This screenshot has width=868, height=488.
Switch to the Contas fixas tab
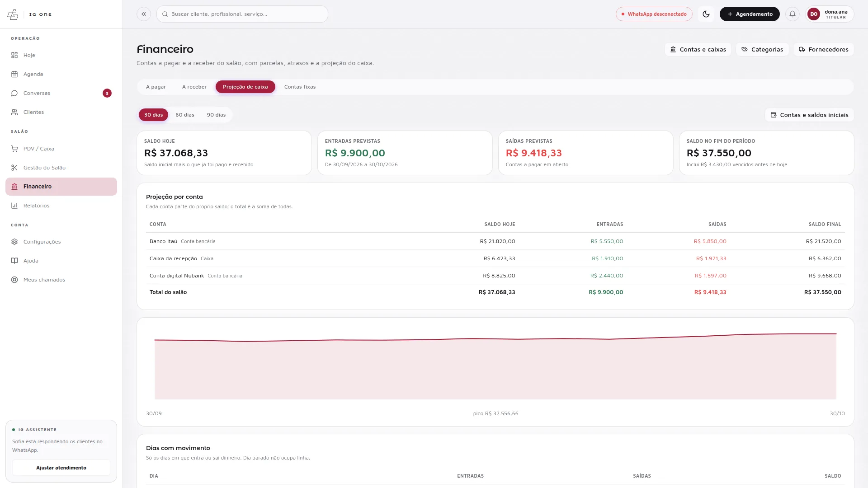300,87
